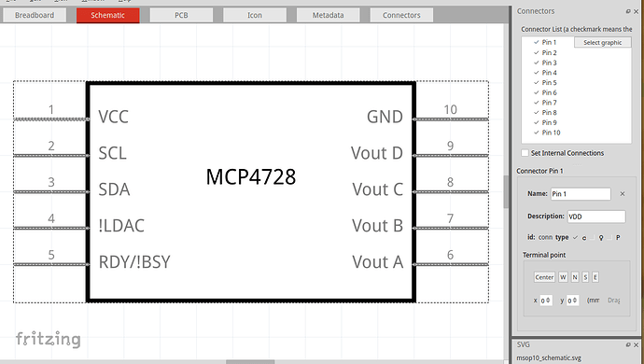This screenshot has height=364, width=644.
Task: Select Pin 2 in connector list
Action: (549, 52)
